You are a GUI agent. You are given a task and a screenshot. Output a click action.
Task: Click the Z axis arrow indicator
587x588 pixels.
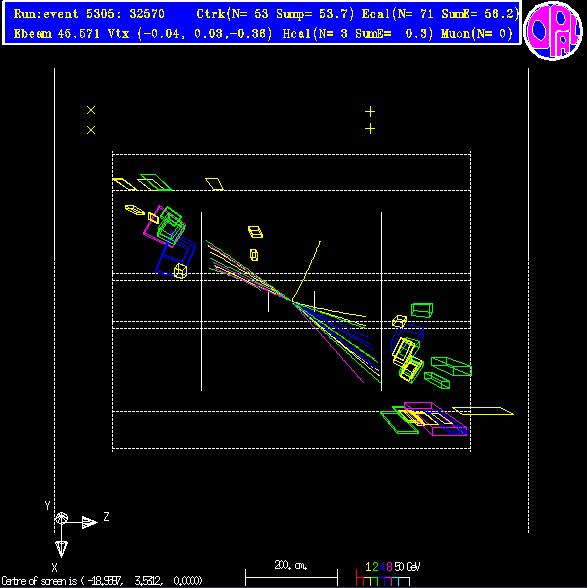point(90,522)
